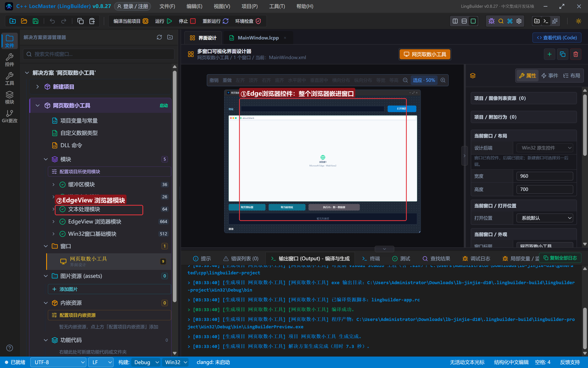Click the new project folder icon in toolbar
This screenshot has width=588, height=368.
point(13,21)
